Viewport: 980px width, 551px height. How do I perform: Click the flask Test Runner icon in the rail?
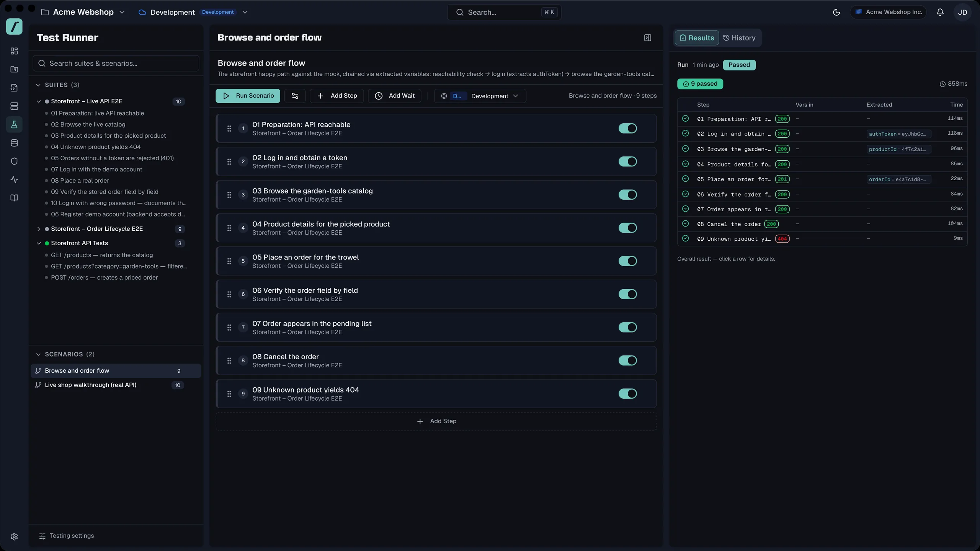[14, 124]
